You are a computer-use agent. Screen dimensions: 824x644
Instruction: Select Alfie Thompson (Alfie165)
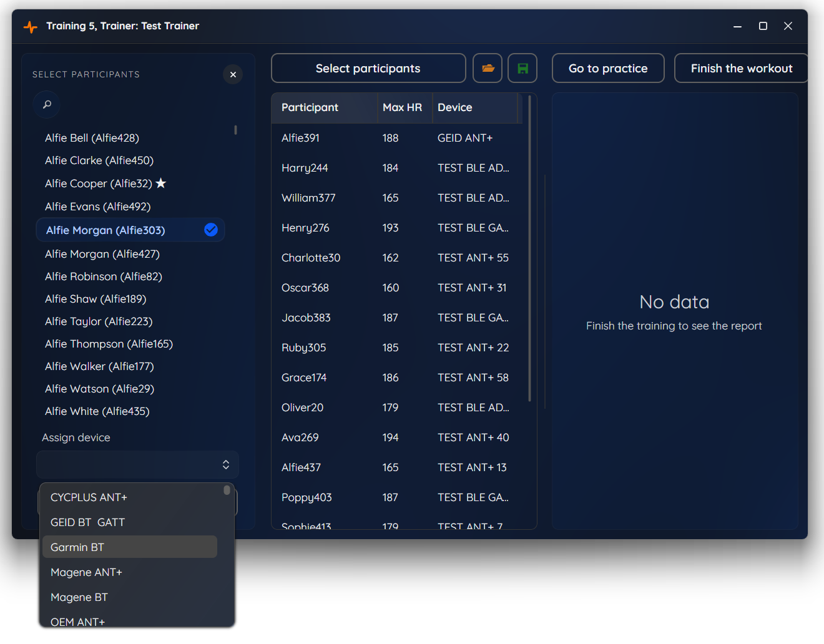click(x=131, y=344)
